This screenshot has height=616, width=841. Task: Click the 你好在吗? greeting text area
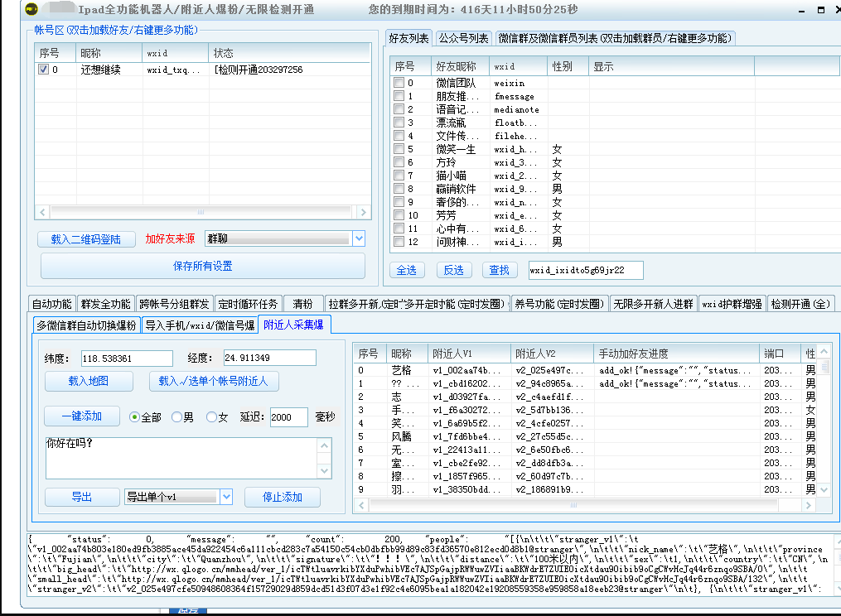181,459
